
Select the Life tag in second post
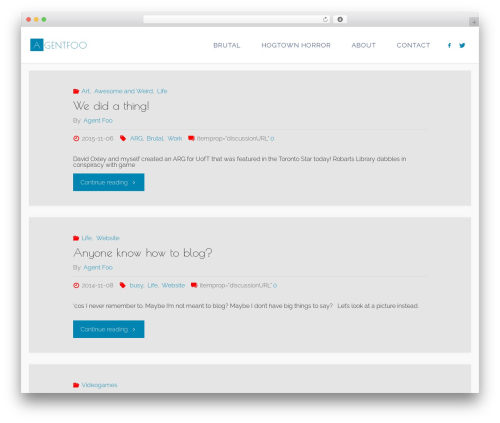(152, 285)
